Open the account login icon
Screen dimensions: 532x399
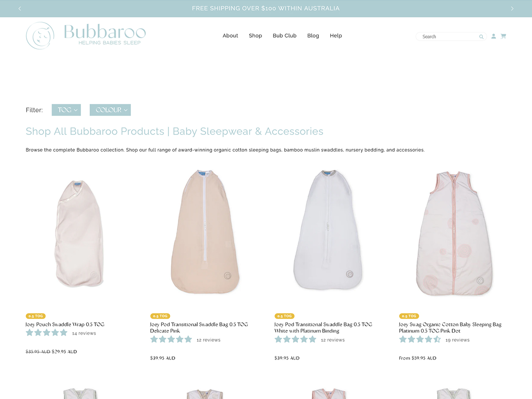pos(493,36)
